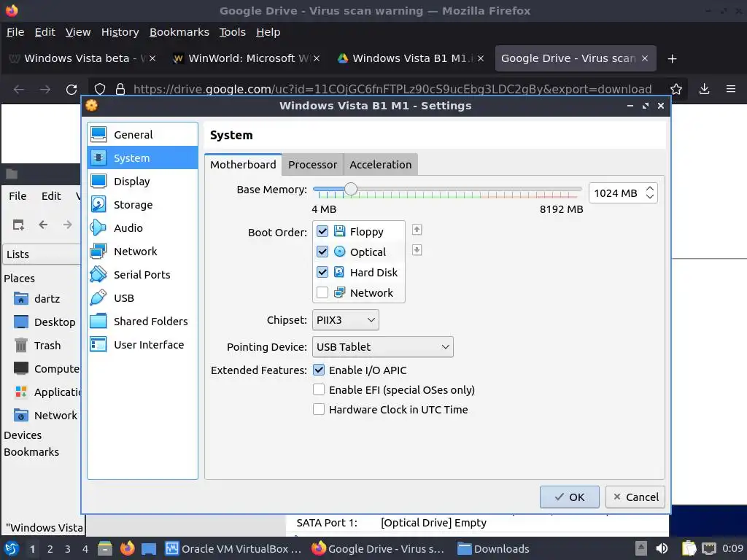
Task: Click Firefox bookmark star icon
Action: 676,89
